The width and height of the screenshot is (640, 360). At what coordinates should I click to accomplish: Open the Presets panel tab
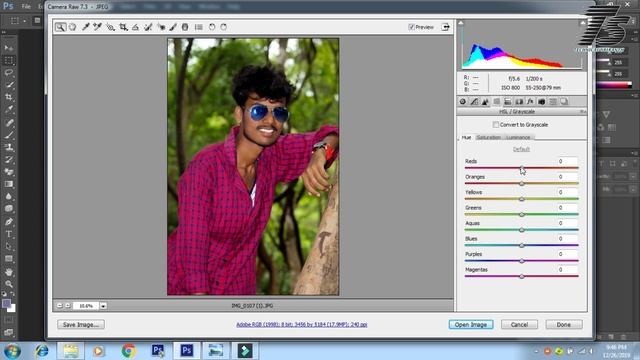553,102
